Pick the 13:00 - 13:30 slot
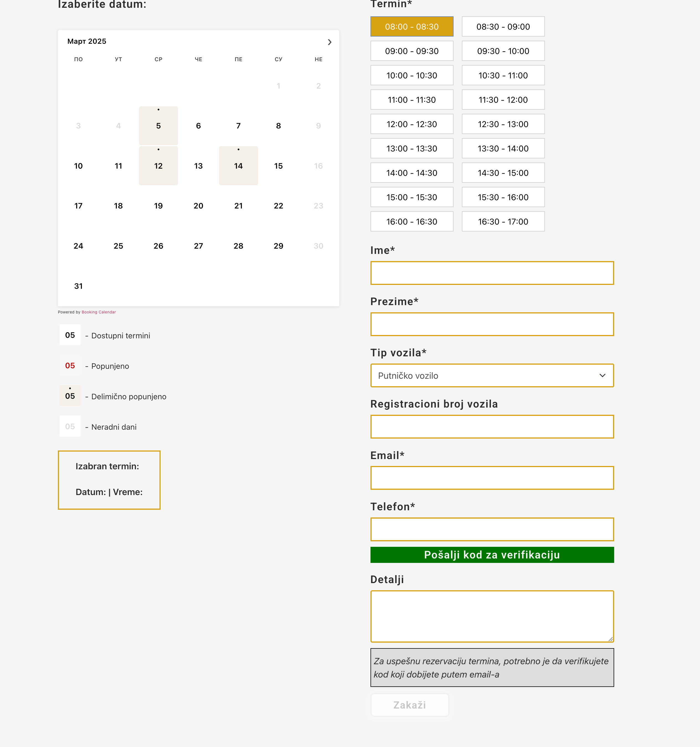 pyautogui.click(x=412, y=148)
